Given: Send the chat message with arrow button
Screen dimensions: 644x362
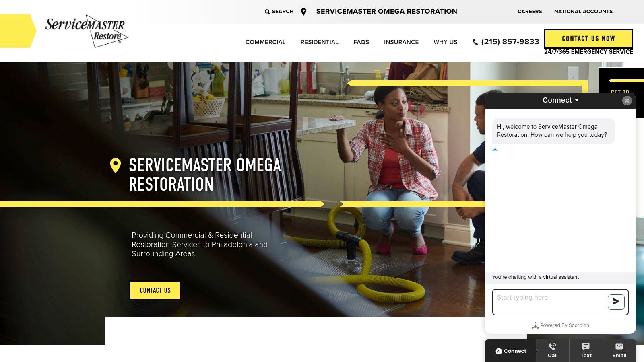Looking at the screenshot, I should pos(616,302).
